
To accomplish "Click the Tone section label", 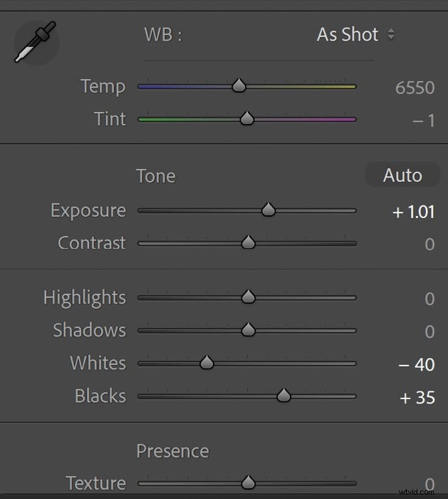I will click(x=156, y=176).
